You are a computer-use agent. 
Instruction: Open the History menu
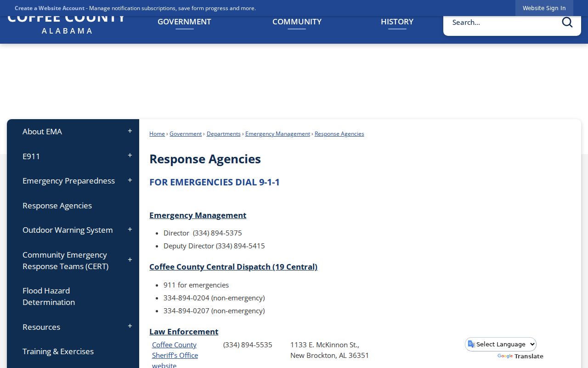coord(397,22)
